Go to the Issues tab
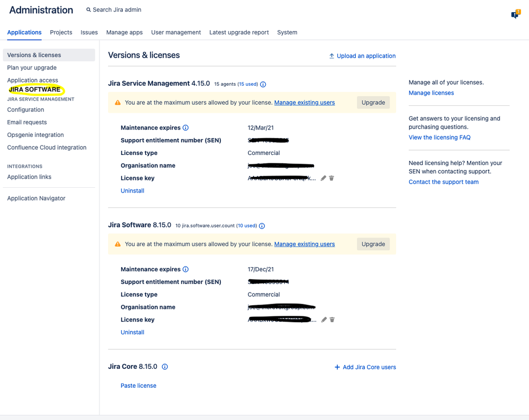Viewport: 529px width, 420px height. click(89, 32)
